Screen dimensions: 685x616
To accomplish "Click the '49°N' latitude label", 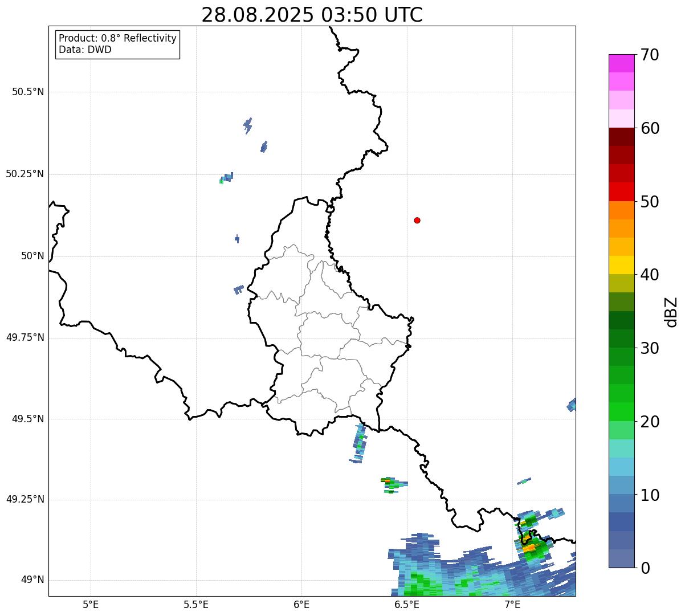I will tap(32, 580).
